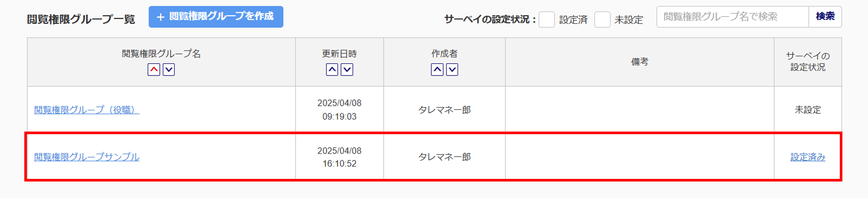Screen dimensions: 868x198
Task: Click the サーベイの設定状況 column header
Action: click(808, 62)
